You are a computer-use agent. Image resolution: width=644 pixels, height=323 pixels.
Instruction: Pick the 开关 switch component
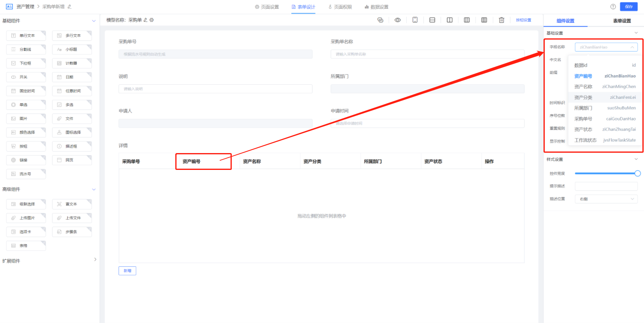click(x=26, y=77)
